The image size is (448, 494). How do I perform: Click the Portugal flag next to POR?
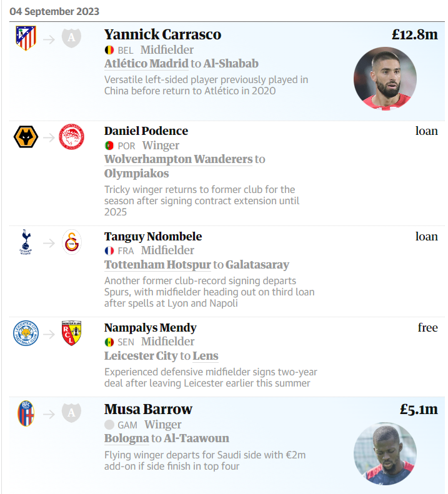(109, 146)
